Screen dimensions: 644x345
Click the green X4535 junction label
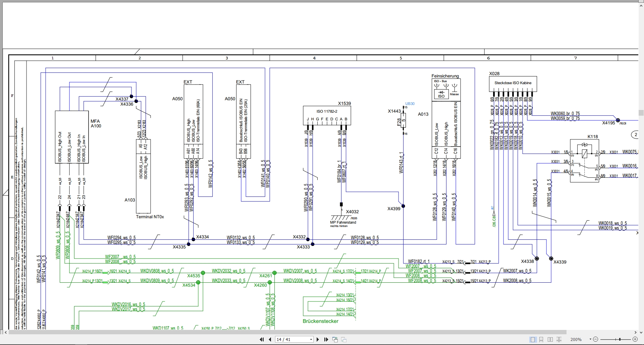tap(194, 276)
